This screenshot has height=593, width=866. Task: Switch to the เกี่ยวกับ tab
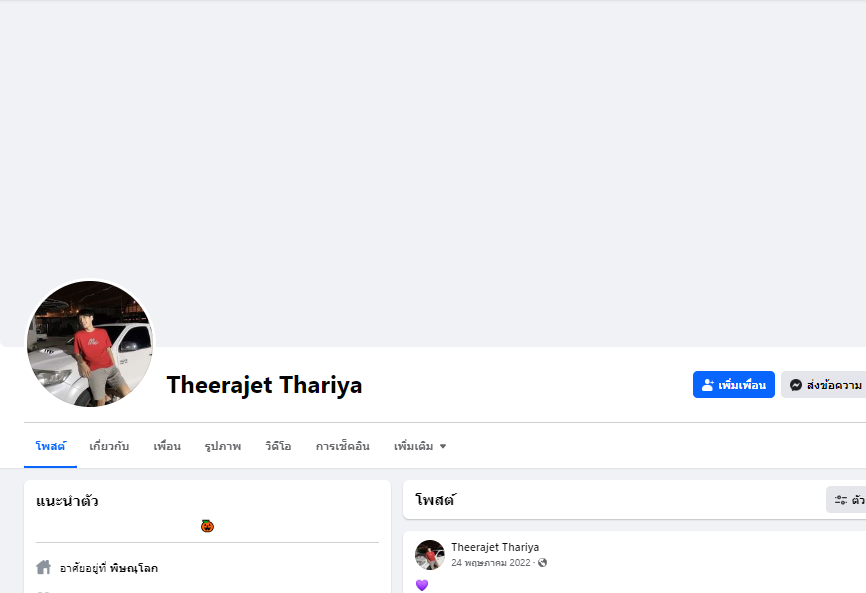point(109,446)
